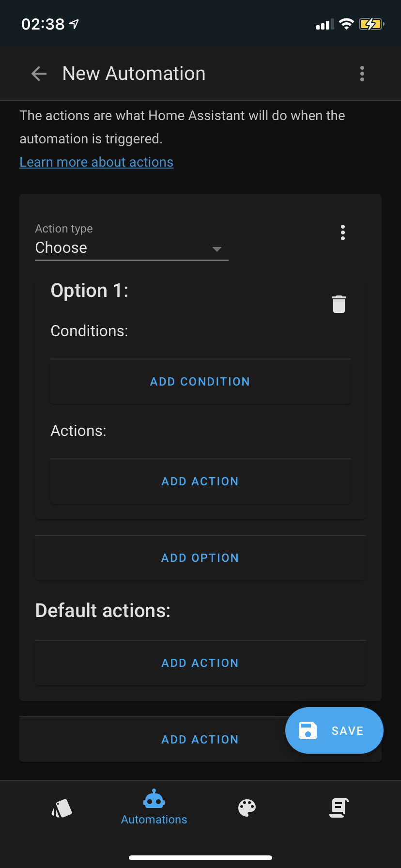401x868 pixels.
Task: Tap the leftmost icon in bottom navigation
Action: 62,807
